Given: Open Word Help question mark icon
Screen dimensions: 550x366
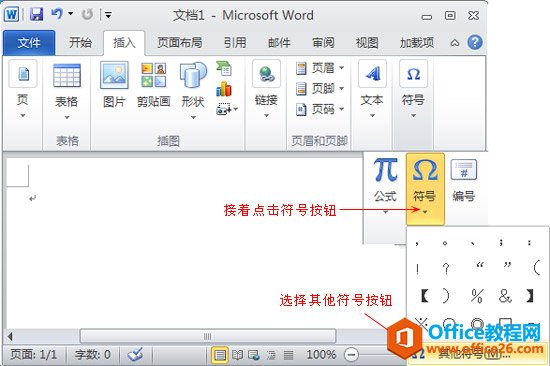Looking at the screenshot, I should pyautogui.click(x=475, y=42).
